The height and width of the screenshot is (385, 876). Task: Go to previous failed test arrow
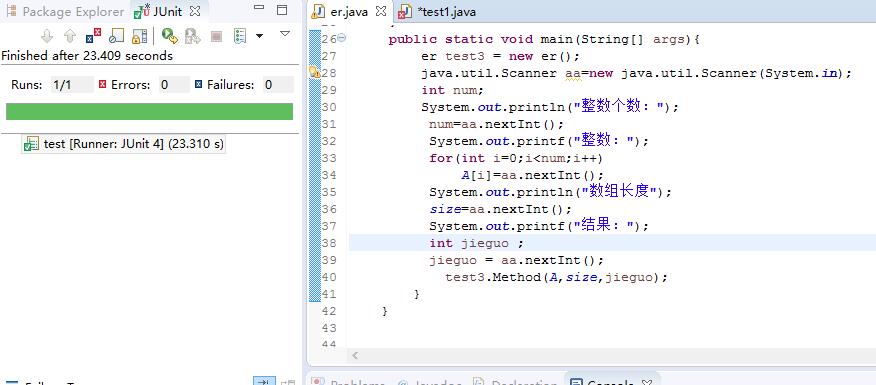coord(70,36)
